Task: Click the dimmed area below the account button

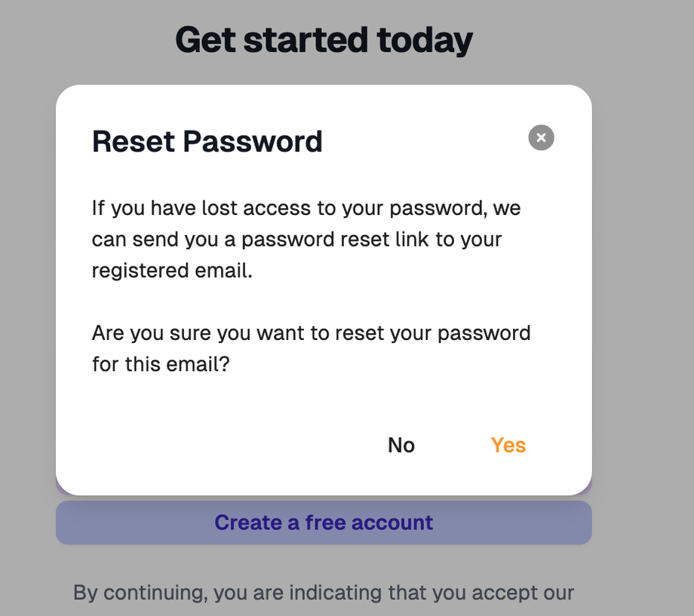Action: (x=324, y=562)
